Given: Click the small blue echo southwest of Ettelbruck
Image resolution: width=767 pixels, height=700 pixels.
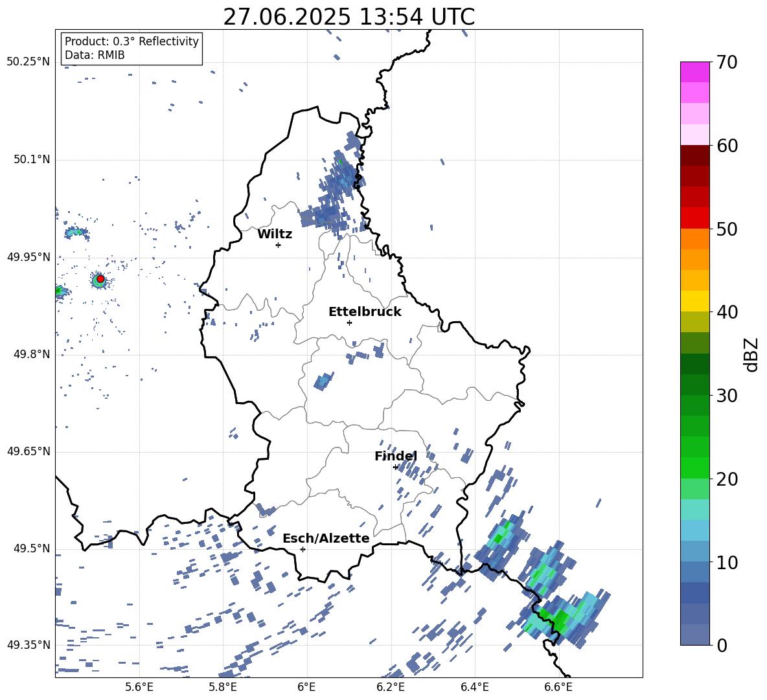Looking at the screenshot, I should (323, 381).
